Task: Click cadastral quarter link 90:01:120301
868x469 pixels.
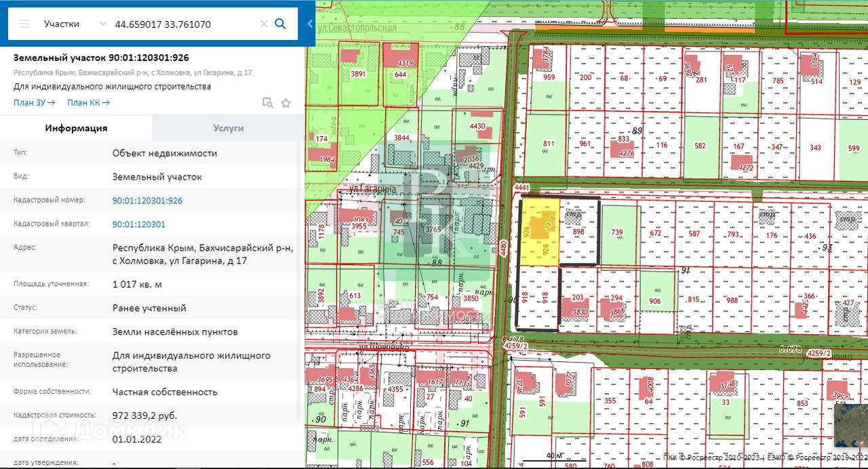Action: click(138, 224)
